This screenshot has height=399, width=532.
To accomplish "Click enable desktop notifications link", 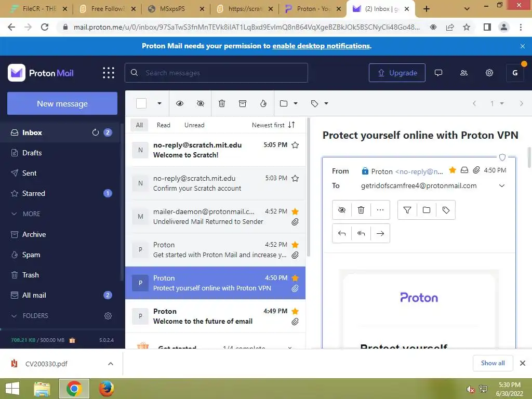I will click(x=321, y=46).
